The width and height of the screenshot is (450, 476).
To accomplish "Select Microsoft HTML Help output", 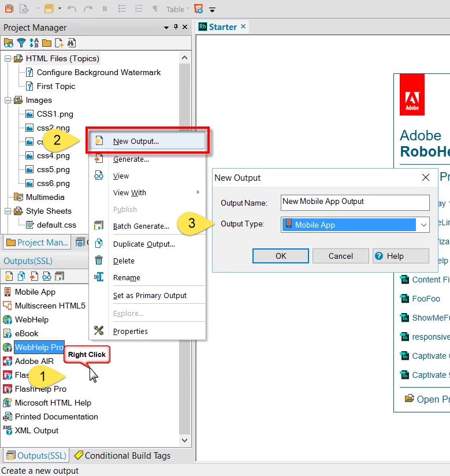I will tap(53, 403).
